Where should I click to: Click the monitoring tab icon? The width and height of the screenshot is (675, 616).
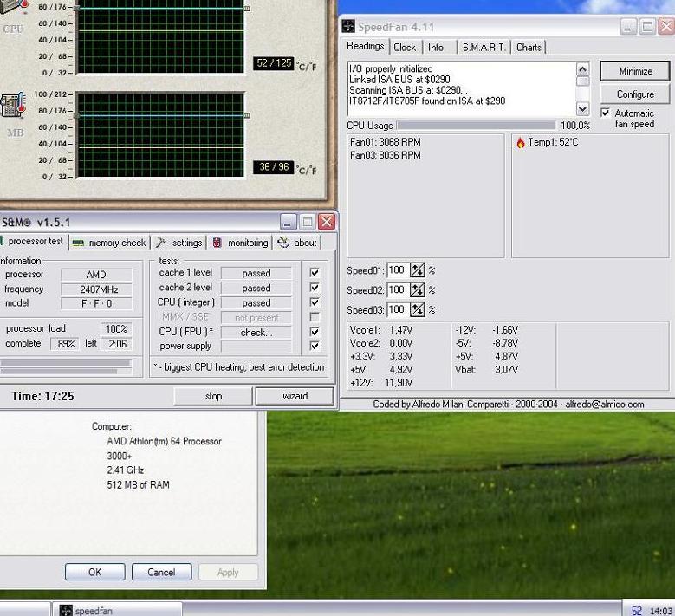pos(217,243)
